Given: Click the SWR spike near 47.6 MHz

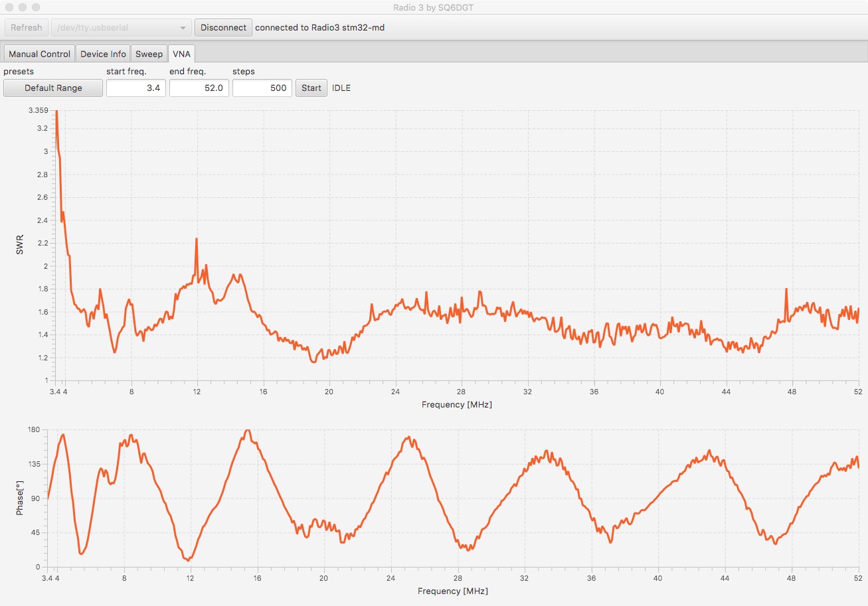Looking at the screenshot, I should pos(786,289).
